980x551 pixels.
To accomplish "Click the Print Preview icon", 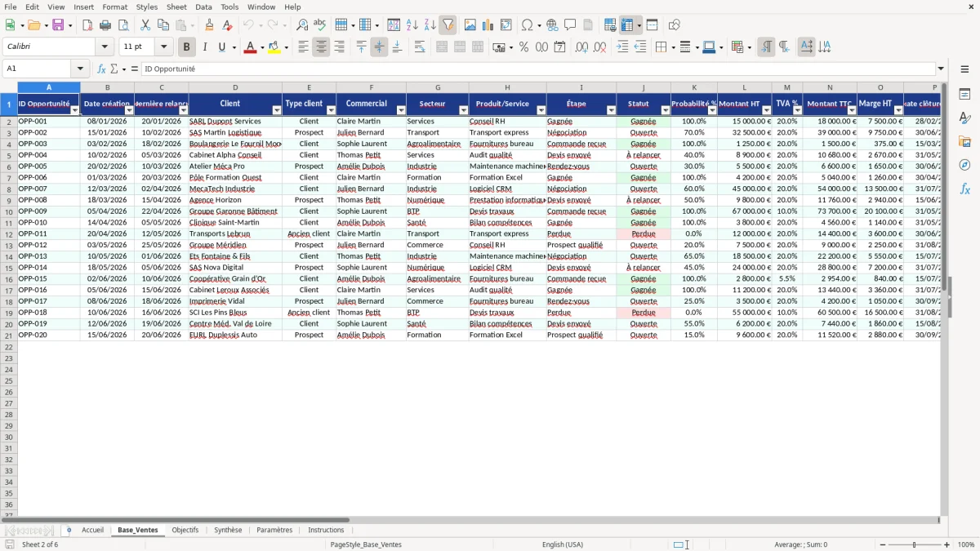I will pyautogui.click(x=122, y=25).
